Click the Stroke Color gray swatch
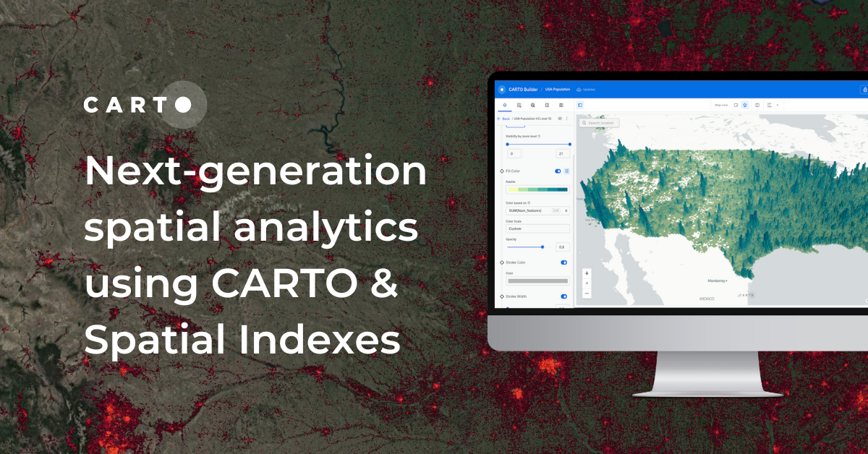868x454 pixels. pos(537,279)
